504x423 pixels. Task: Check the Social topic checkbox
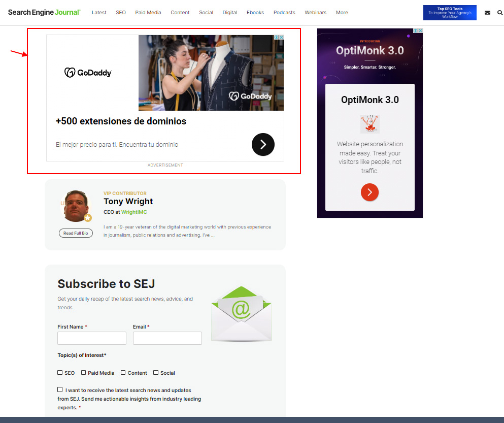click(x=156, y=373)
